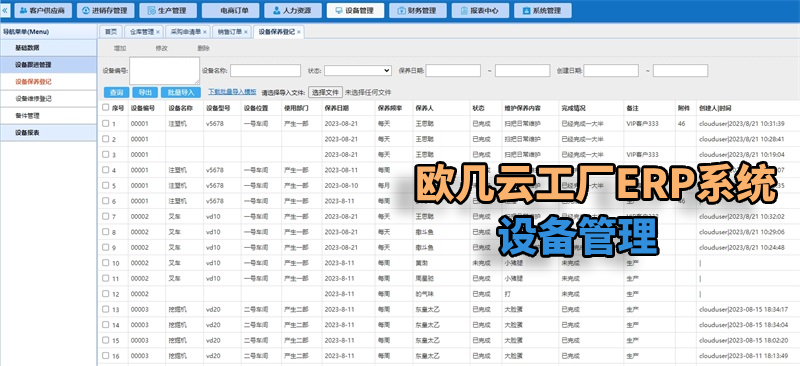Click the 删除 toolbar action
The width and height of the screenshot is (800, 366).
203,48
